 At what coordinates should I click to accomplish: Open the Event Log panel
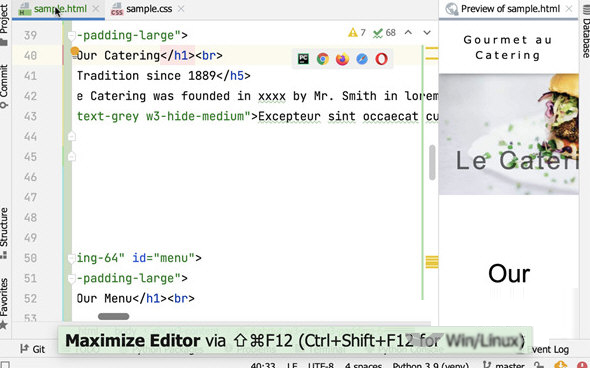tap(547, 350)
